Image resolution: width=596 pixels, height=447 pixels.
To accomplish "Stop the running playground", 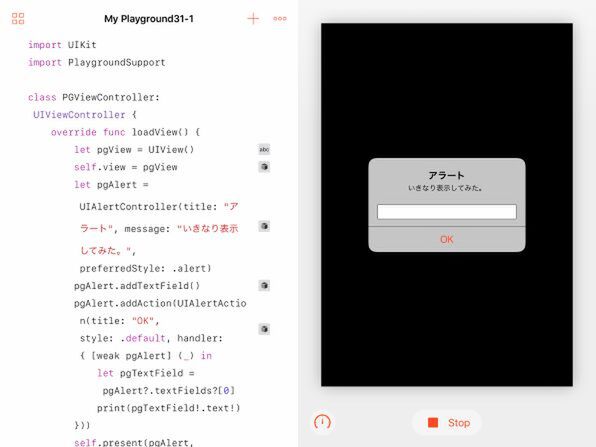I will 447,423.
